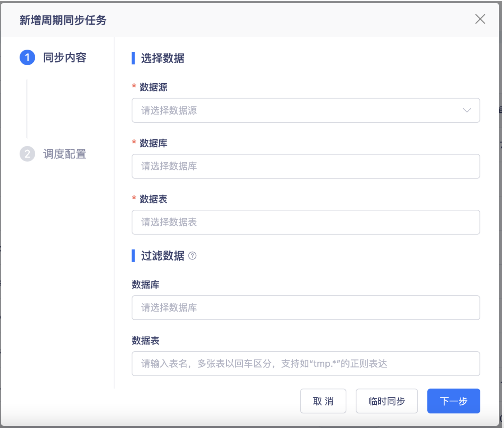The height and width of the screenshot is (428, 504).
Task: Select step 1 同步内容
Action: coord(53,57)
